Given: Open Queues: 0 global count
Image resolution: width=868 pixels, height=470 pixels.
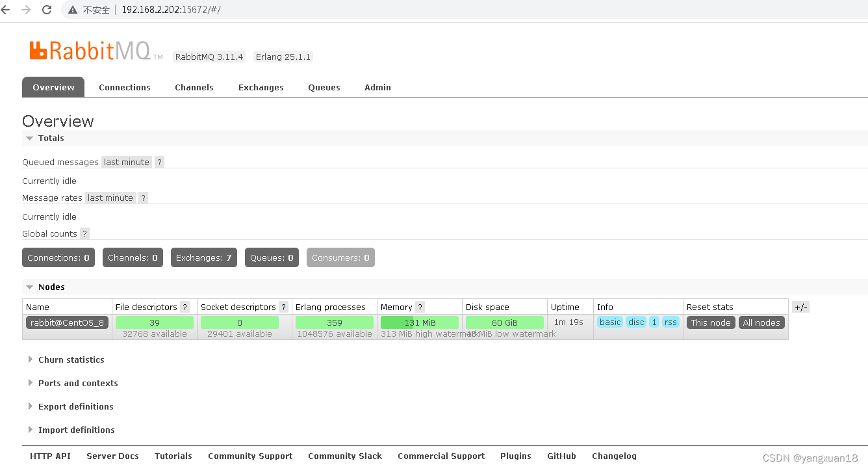Looking at the screenshot, I should [272, 258].
